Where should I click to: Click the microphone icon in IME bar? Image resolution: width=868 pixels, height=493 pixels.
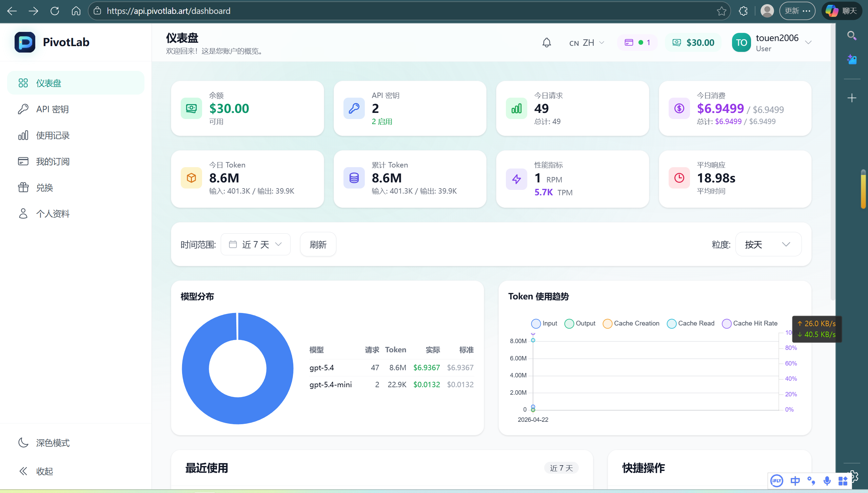(x=827, y=481)
